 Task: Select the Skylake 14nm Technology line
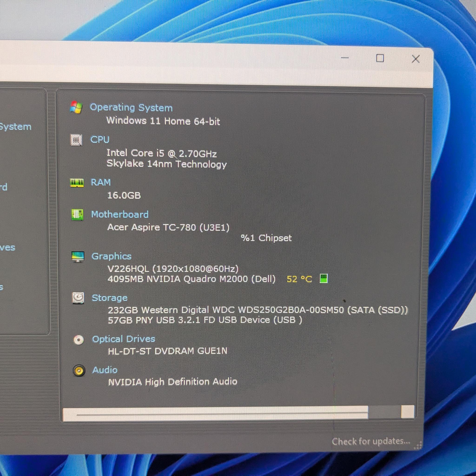[167, 164]
